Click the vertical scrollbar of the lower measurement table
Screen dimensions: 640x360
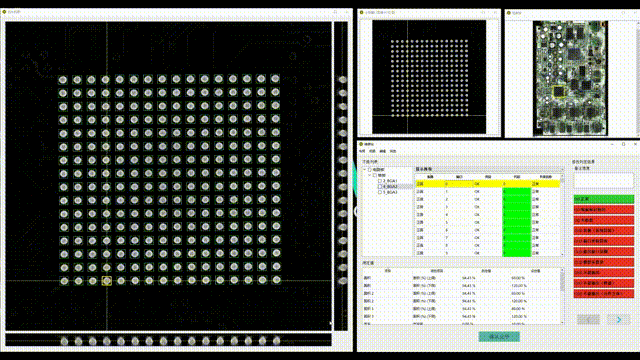(x=562, y=296)
